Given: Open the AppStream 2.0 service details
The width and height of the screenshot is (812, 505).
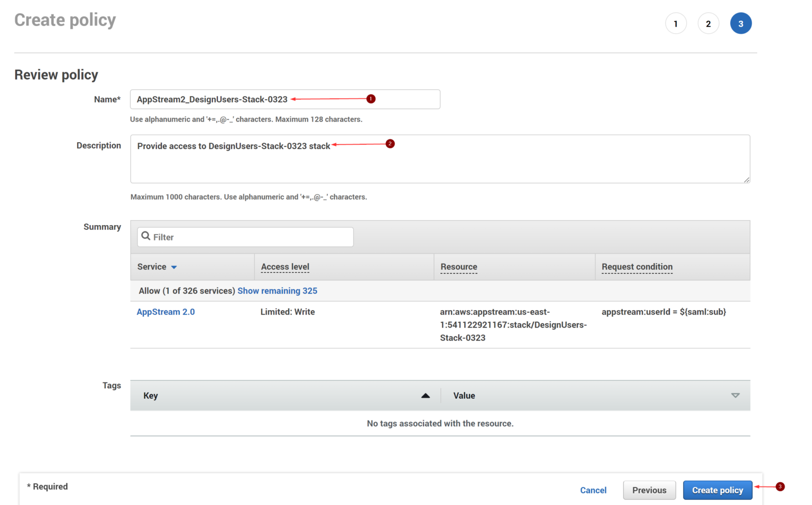Looking at the screenshot, I should pos(166,312).
